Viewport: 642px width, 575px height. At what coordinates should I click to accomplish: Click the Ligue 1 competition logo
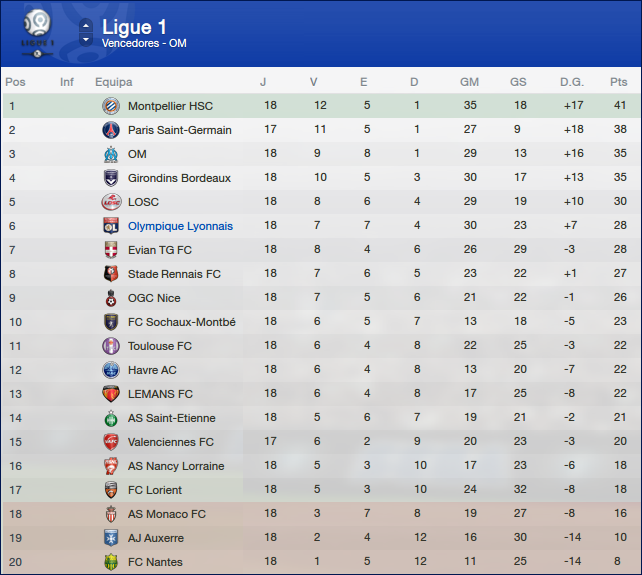38,31
